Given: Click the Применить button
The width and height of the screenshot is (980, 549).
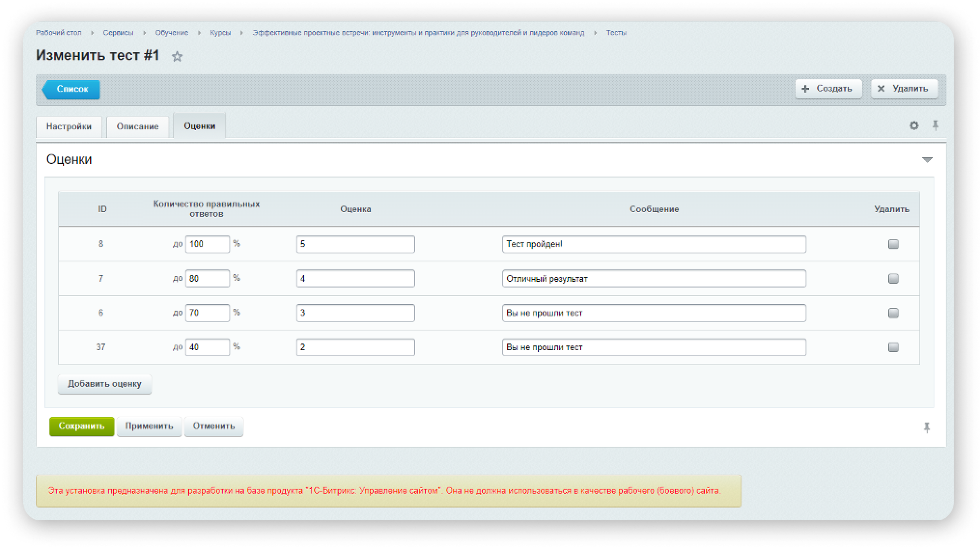Looking at the screenshot, I should pyautogui.click(x=149, y=426).
